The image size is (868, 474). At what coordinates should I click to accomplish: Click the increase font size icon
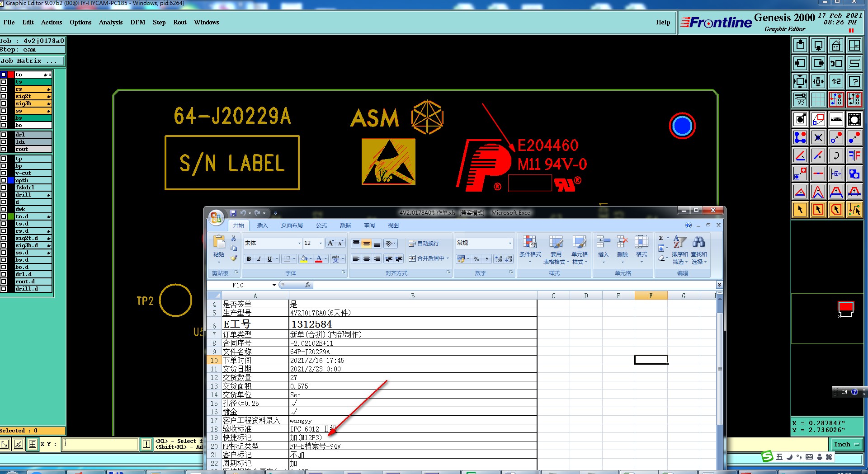pos(330,243)
